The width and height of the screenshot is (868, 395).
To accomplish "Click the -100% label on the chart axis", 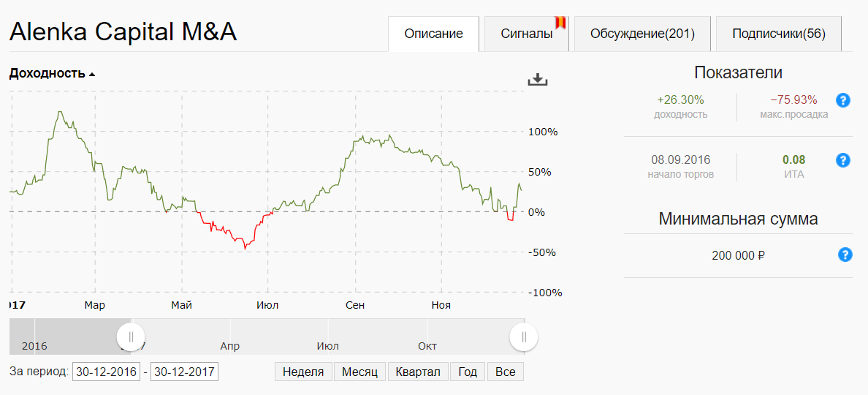I will pos(545,293).
